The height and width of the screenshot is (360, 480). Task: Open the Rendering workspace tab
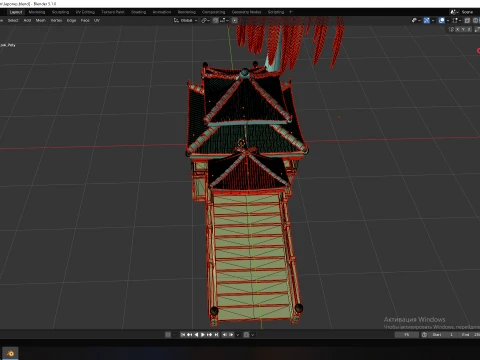(x=187, y=12)
